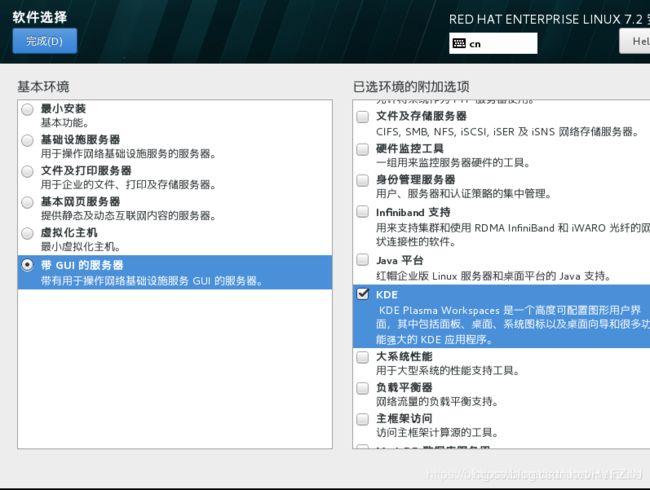
Task: Click the KDE add-on title
Action: tap(387, 295)
